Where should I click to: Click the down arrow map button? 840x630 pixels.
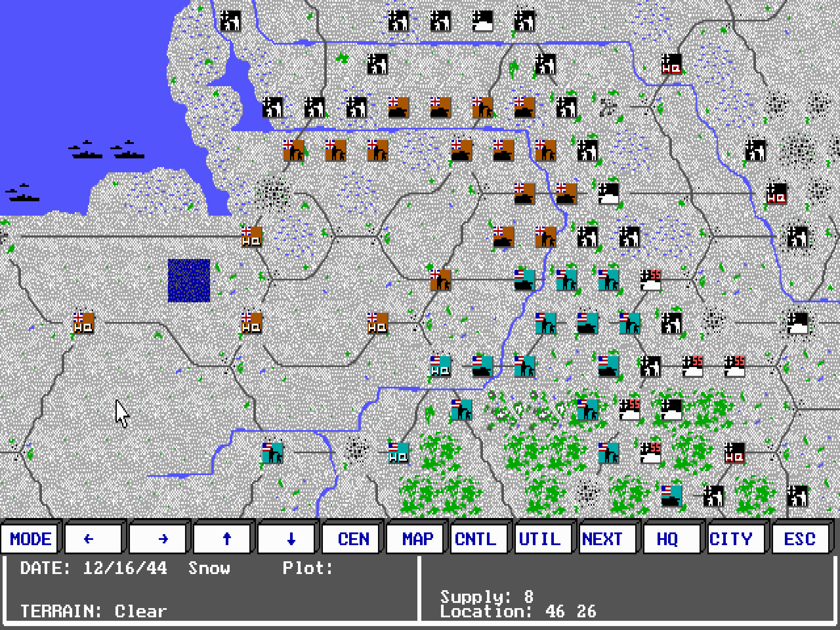click(287, 539)
